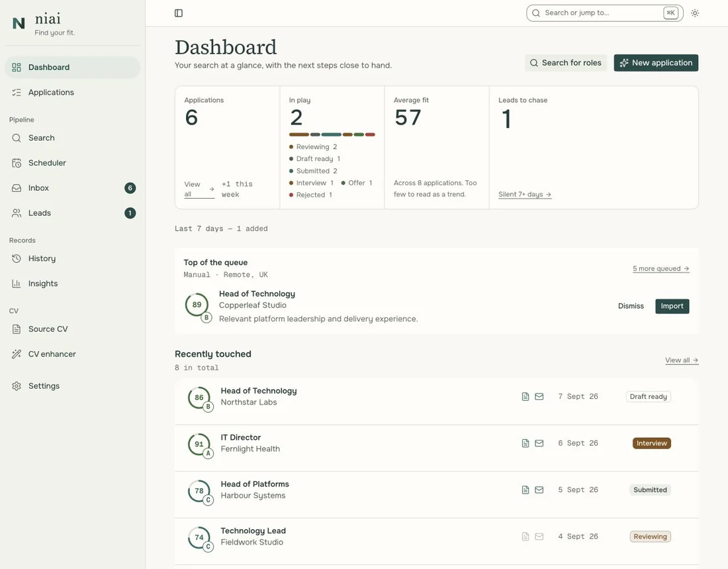This screenshot has height=569, width=728.
Task: Click the In play status progress bar
Action: [332, 135]
